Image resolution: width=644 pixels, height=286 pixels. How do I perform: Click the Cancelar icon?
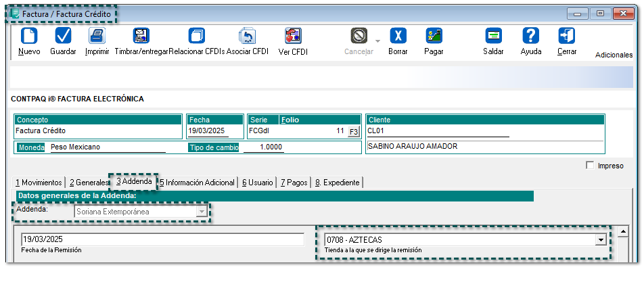pyautogui.click(x=359, y=36)
